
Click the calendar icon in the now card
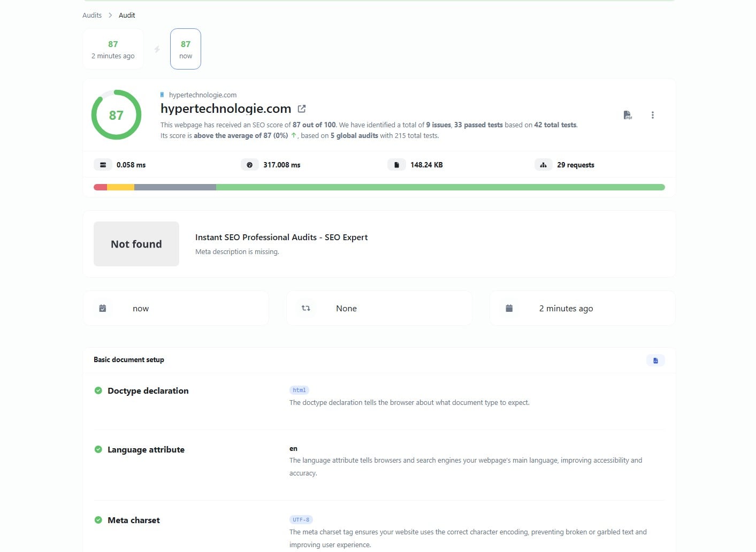pos(102,308)
